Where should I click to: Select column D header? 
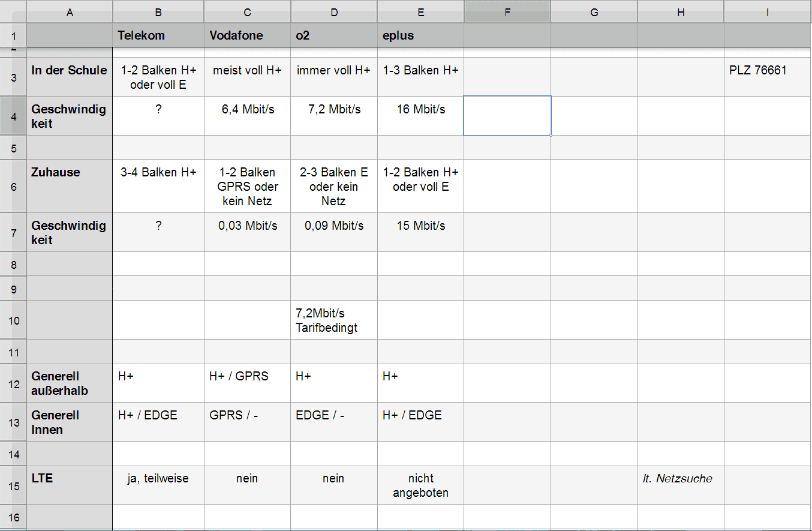[x=334, y=12]
